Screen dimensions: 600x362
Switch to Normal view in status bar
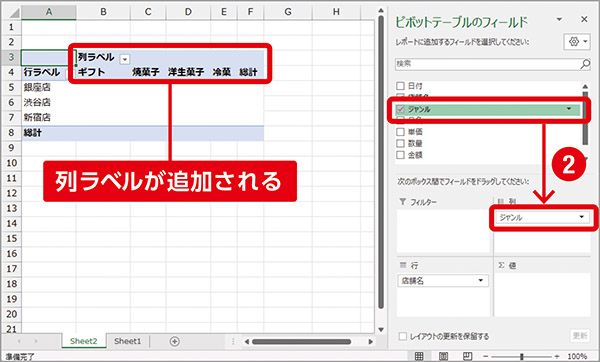(419, 356)
